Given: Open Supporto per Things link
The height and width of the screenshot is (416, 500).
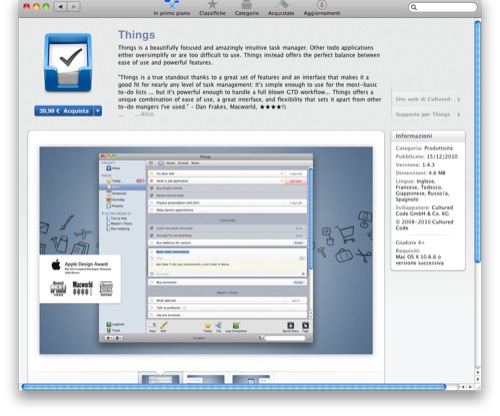Looking at the screenshot, I should (428, 114).
